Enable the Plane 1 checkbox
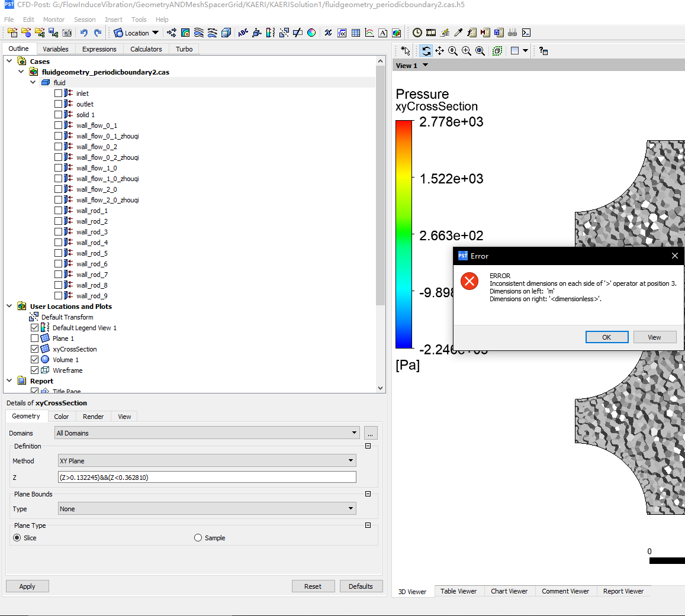Screen dimensions: 685x616 pyautogui.click(x=35, y=338)
